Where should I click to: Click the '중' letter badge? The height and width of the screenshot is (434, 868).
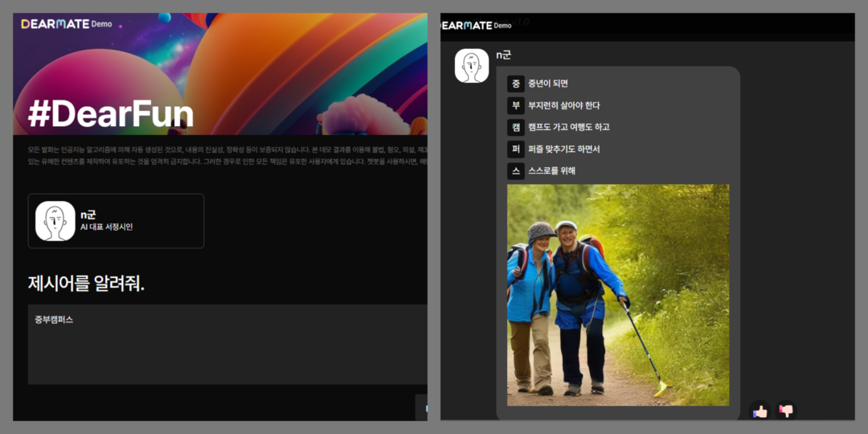coord(515,84)
